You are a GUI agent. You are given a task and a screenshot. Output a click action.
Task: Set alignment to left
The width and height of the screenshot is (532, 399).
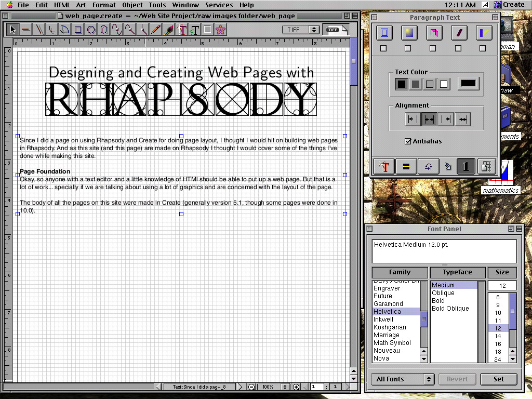(x=413, y=119)
